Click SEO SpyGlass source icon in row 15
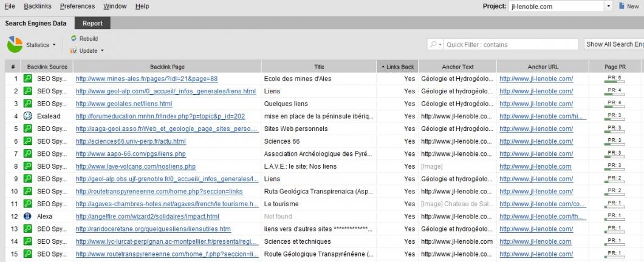 point(27,254)
